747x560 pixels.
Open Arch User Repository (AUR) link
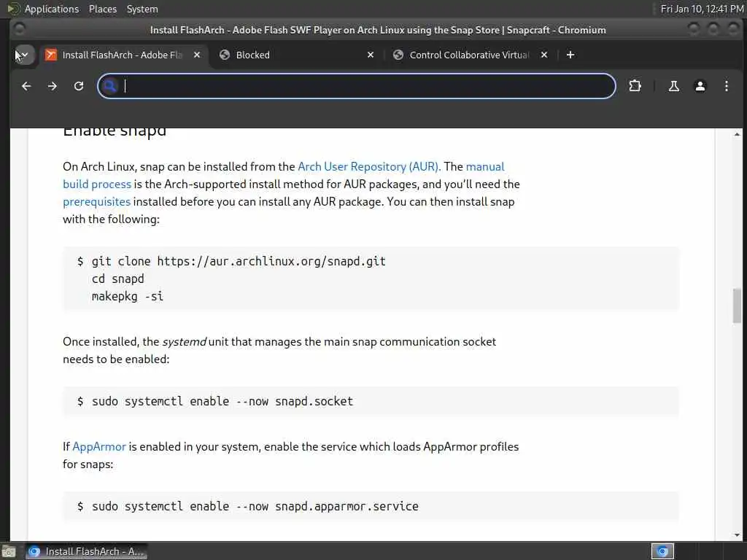pos(369,167)
